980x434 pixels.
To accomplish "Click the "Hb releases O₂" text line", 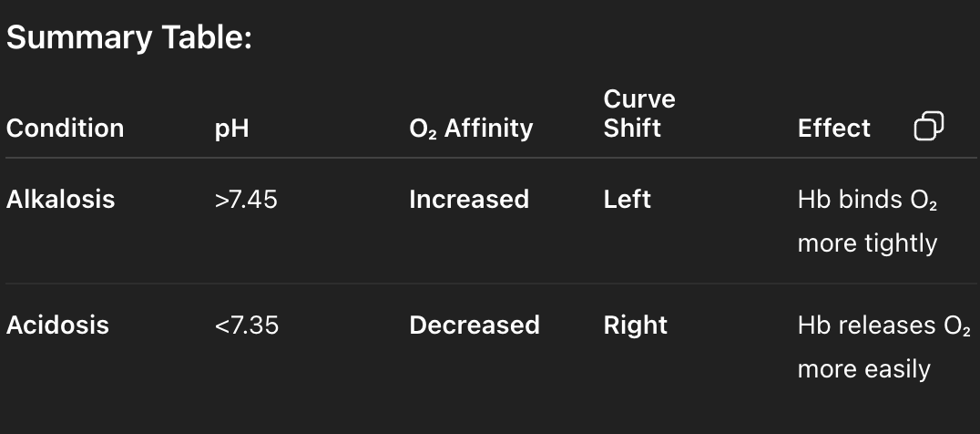I will (x=883, y=325).
